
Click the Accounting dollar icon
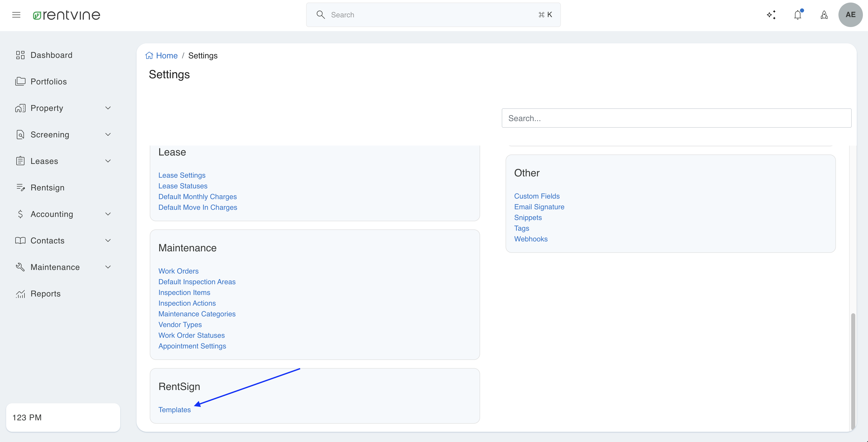coord(20,214)
